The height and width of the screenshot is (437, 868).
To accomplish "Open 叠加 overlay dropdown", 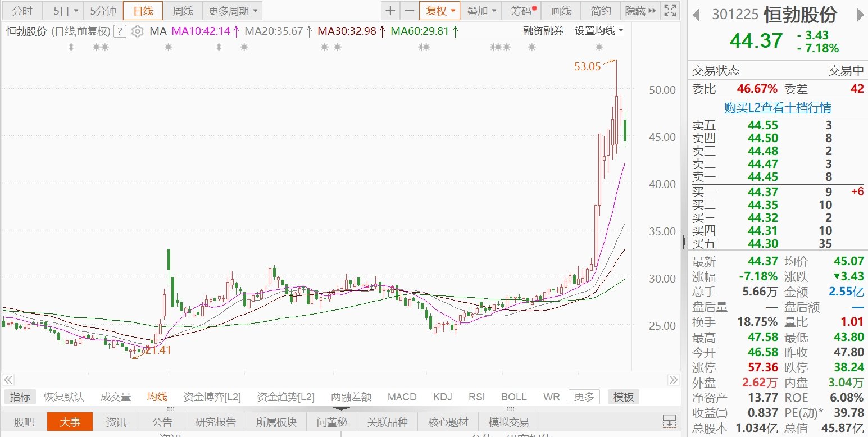I will tap(481, 11).
